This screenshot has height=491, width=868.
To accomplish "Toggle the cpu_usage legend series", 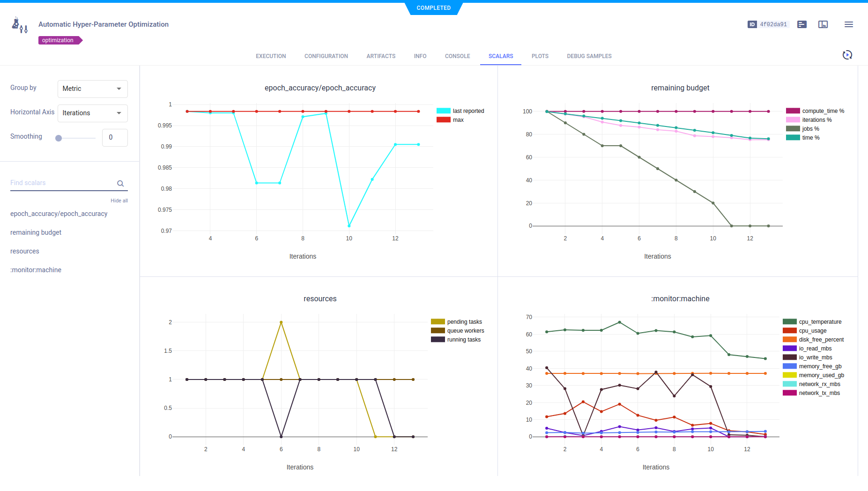I will coord(804,331).
